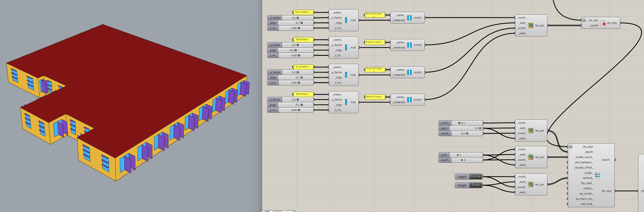The image size is (644, 212).
Task: Click flatten arrow on louver _hb_objs input
Action: pyautogui.click(x=571, y=147)
